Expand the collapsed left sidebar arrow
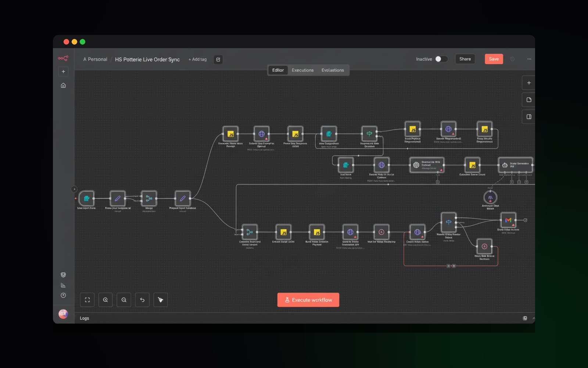 click(x=74, y=189)
